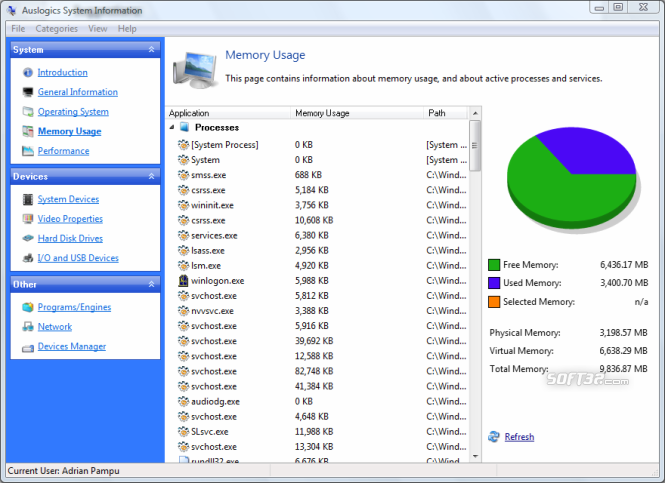This screenshot has height=483, width=665.
Task: Click the 39,692 KB memory value
Action: point(314,341)
